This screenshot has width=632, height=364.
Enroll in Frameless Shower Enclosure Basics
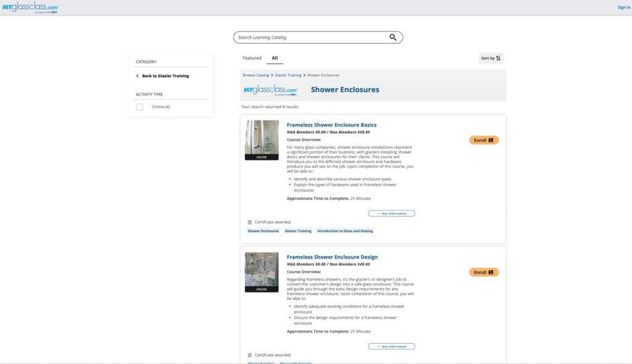[484, 140]
